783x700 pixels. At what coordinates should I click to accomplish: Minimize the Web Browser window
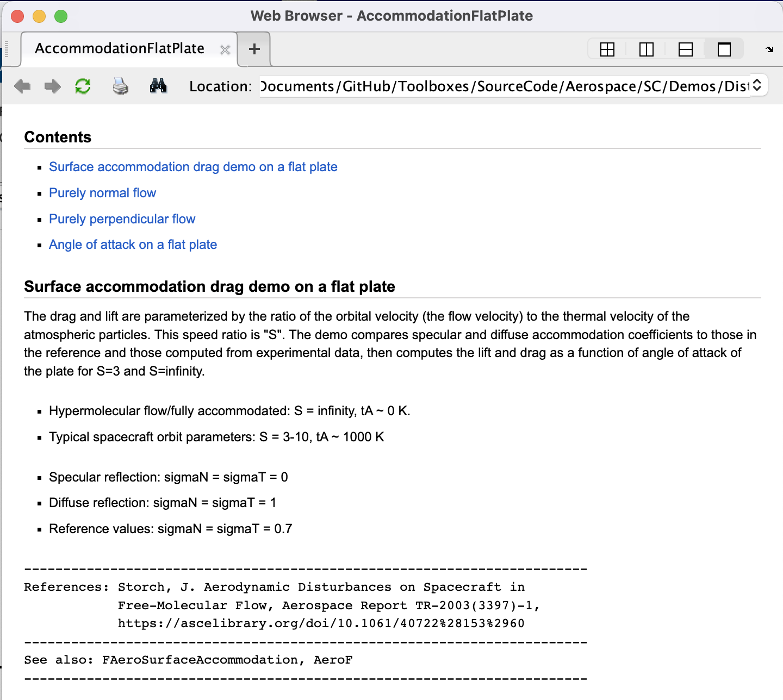point(39,16)
